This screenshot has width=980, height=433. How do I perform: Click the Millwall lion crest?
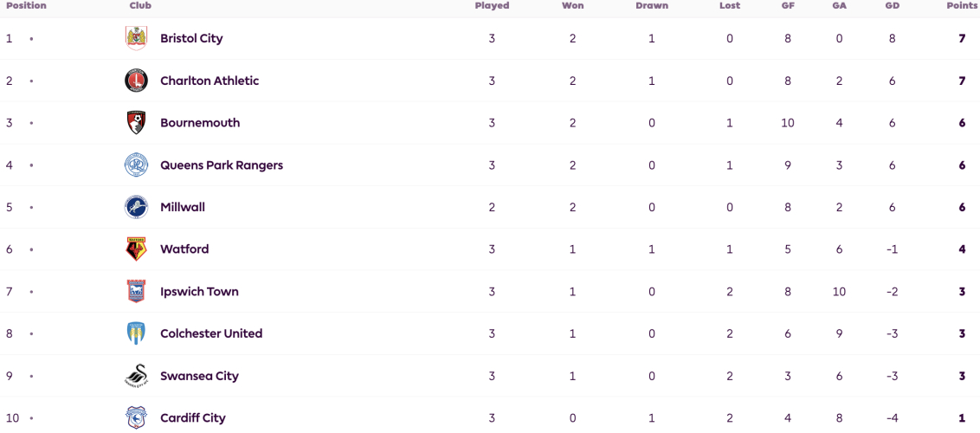(x=136, y=207)
